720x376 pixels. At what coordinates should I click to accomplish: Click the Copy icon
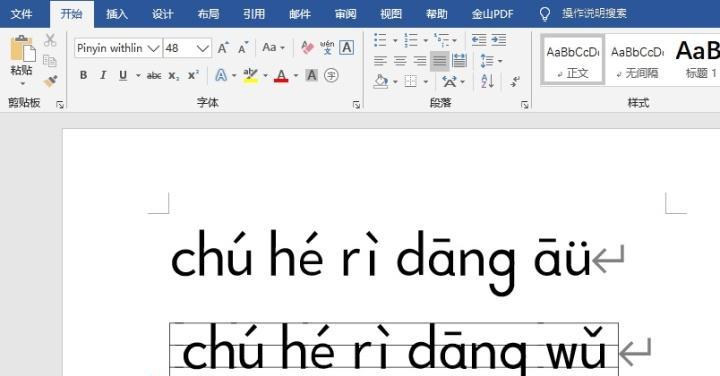(50, 61)
